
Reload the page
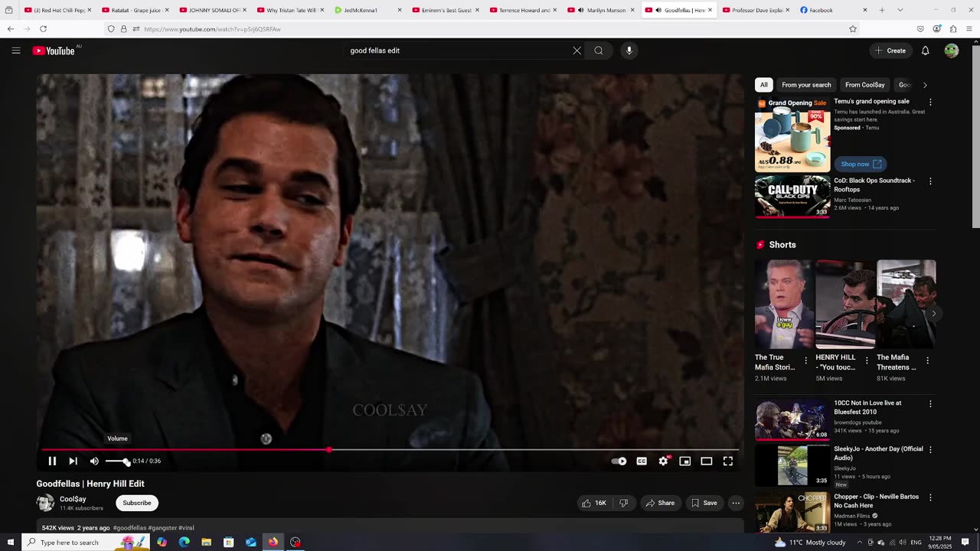pyautogui.click(x=43, y=29)
